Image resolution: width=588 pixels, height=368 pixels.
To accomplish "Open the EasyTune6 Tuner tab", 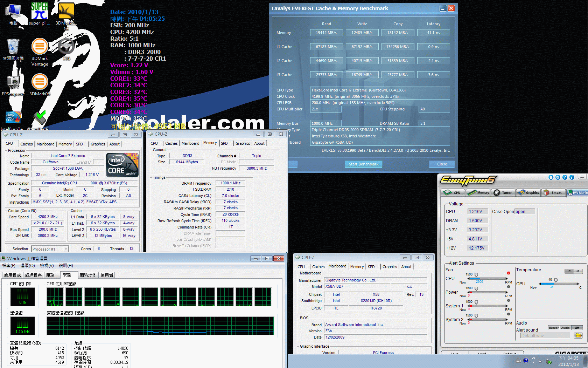I will coord(503,192).
